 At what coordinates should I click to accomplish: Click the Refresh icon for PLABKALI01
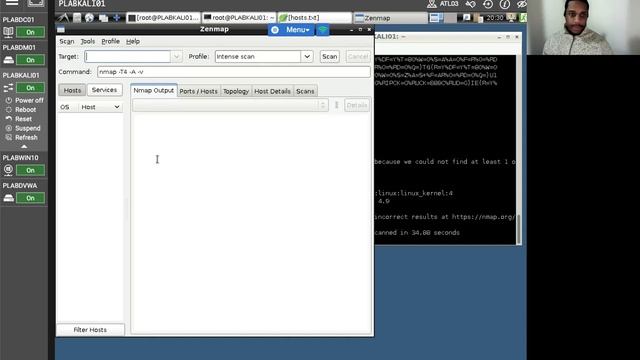coord(9,138)
